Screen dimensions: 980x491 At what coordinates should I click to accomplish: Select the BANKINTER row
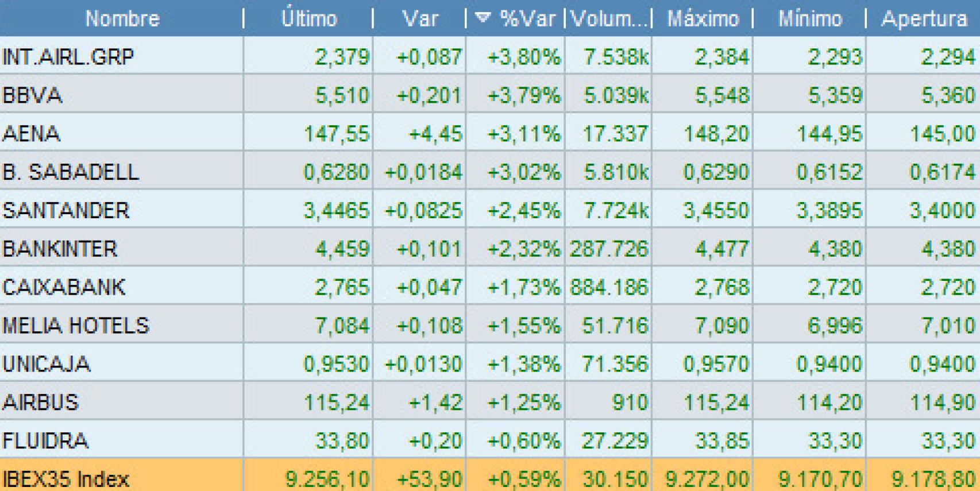pyautogui.click(x=60, y=249)
